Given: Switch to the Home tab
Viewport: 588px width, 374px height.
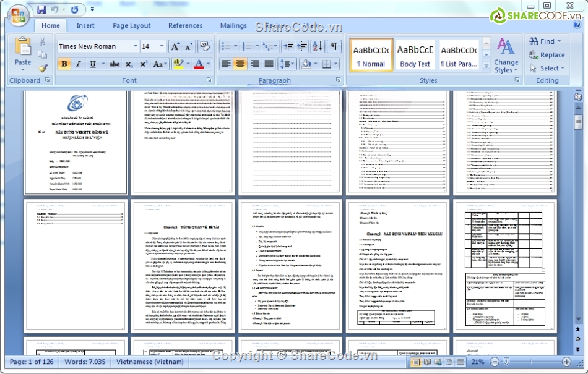Looking at the screenshot, I should point(51,25).
